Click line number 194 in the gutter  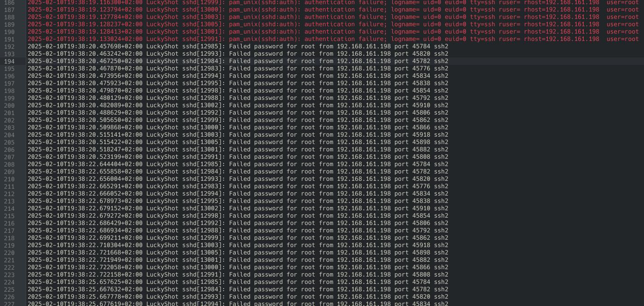(9, 61)
